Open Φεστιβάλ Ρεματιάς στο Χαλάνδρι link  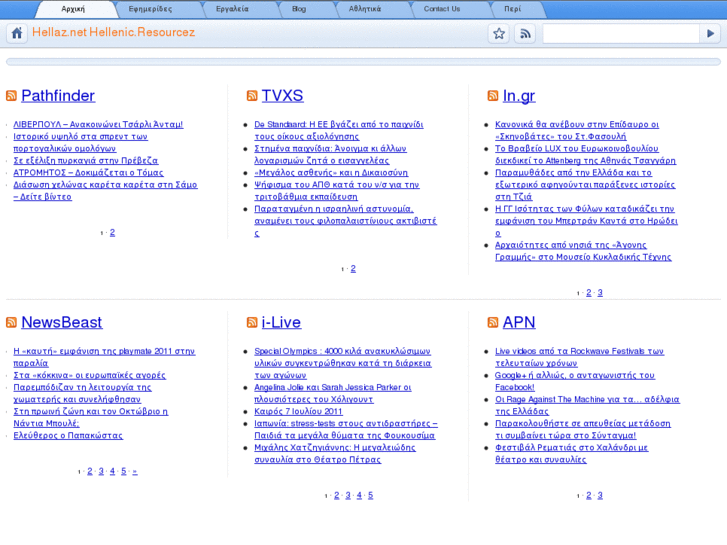[572, 454]
